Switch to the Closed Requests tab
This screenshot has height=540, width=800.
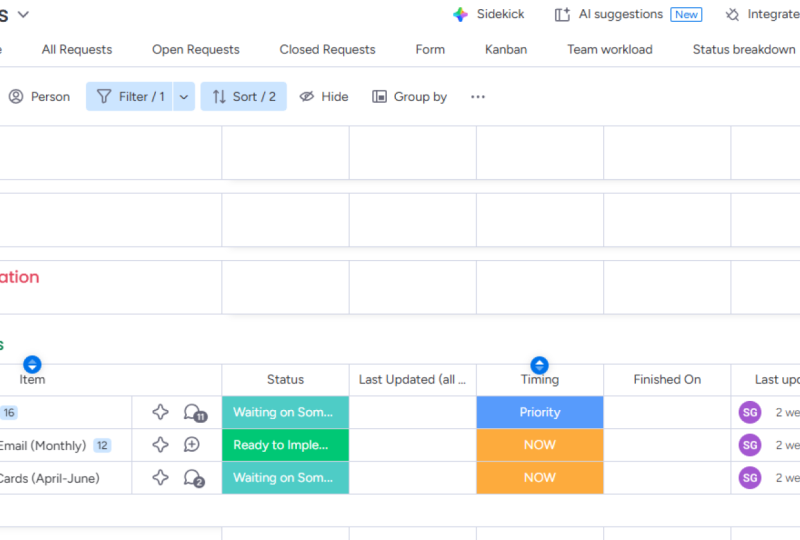click(327, 50)
